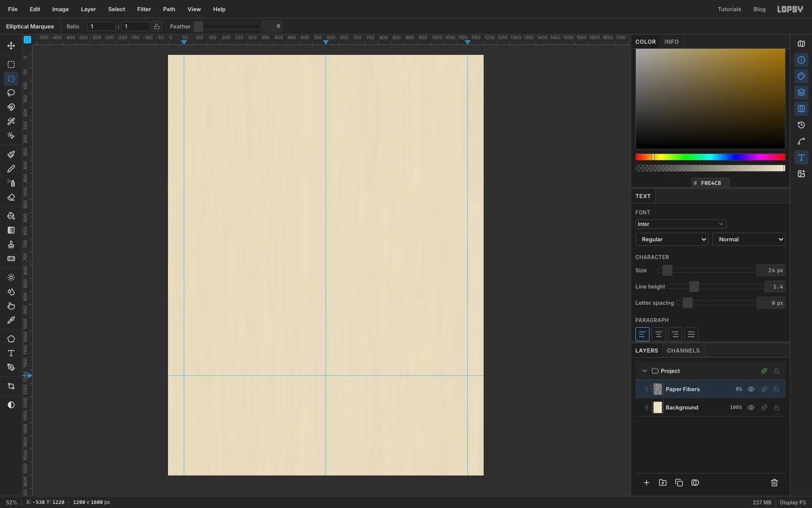
Task: Select the Crop tool
Action: (11, 386)
